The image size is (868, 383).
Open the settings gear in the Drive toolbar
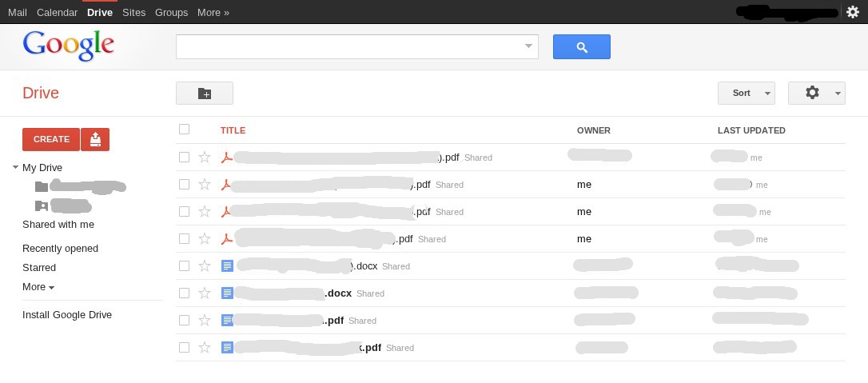pos(816,94)
